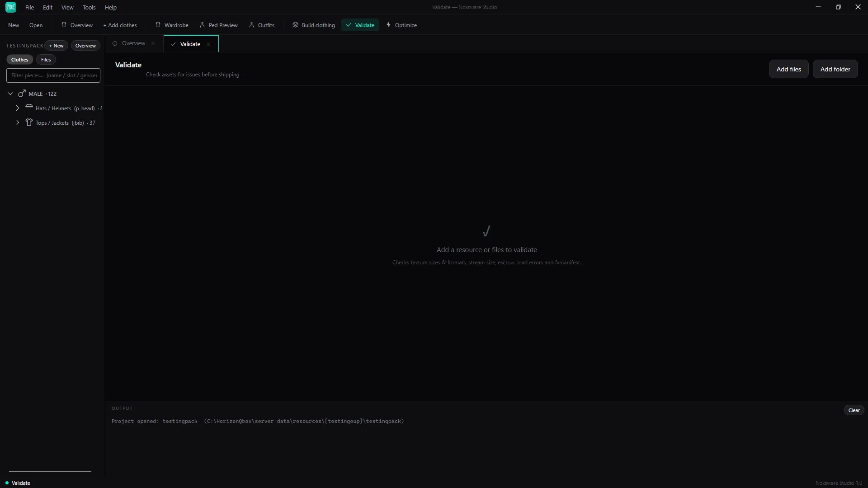868x488 pixels.
Task: Open Ped Preview from toolbar
Action: coord(219,25)
